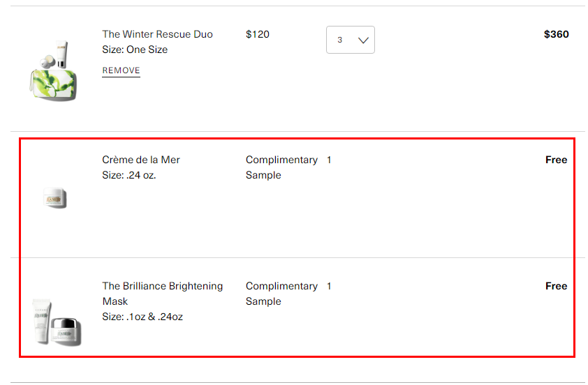Click the Size: One Size text

tap(135, 50)
